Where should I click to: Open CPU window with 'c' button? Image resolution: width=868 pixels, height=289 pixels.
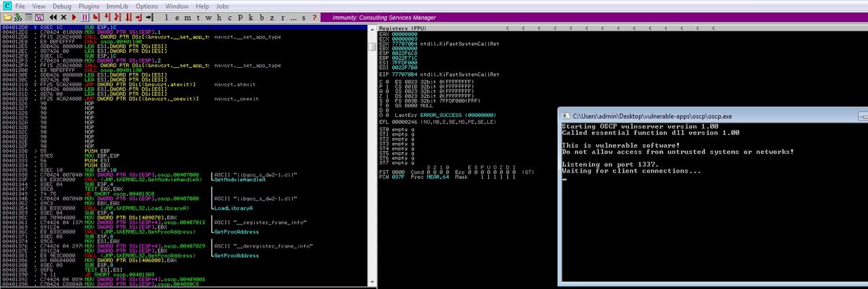229,17
